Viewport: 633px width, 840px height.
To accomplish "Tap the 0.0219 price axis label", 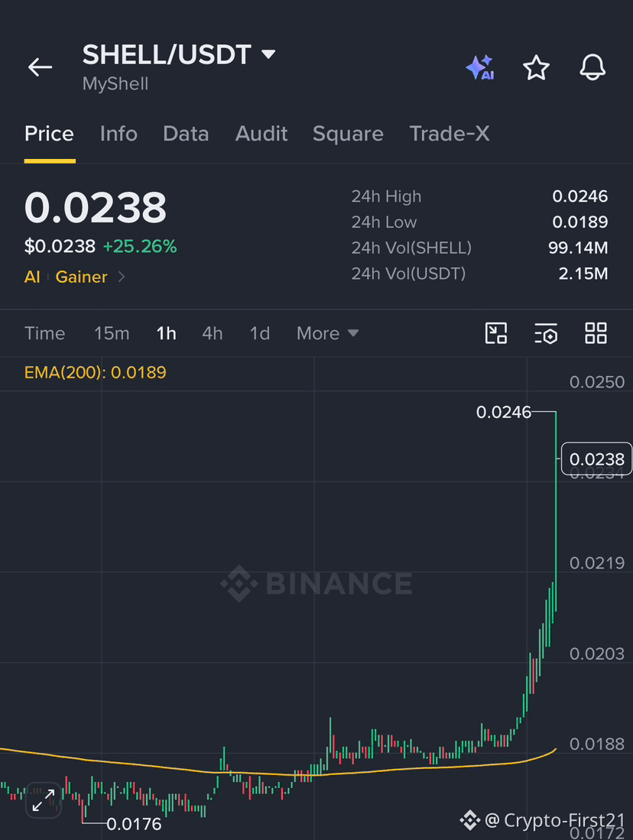I will [596, 563].
